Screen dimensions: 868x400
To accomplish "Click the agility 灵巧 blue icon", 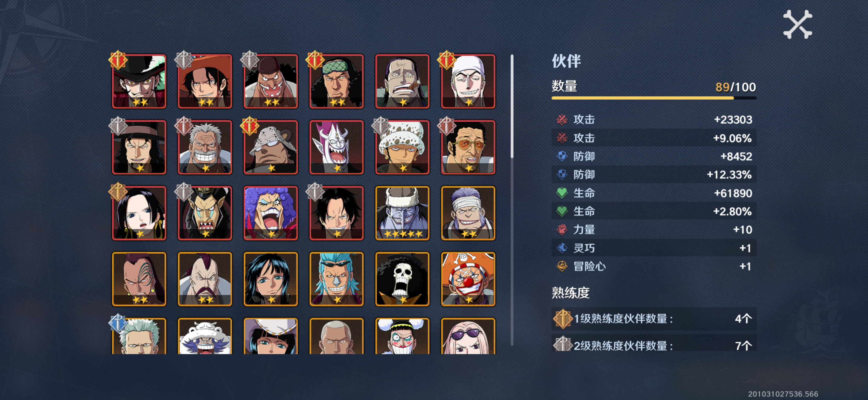I will 562,248.
